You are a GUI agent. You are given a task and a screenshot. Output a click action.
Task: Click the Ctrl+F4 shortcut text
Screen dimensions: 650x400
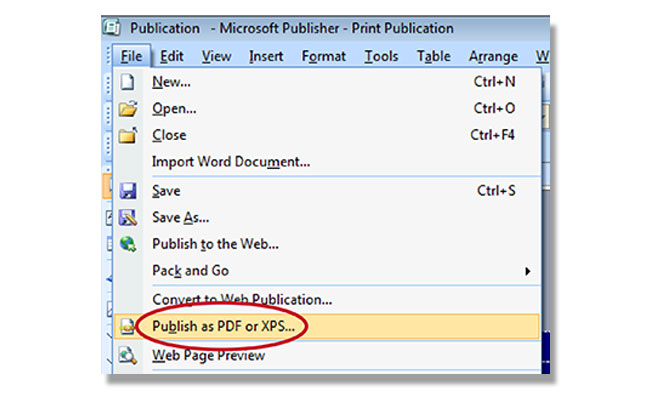coord(492,135)
